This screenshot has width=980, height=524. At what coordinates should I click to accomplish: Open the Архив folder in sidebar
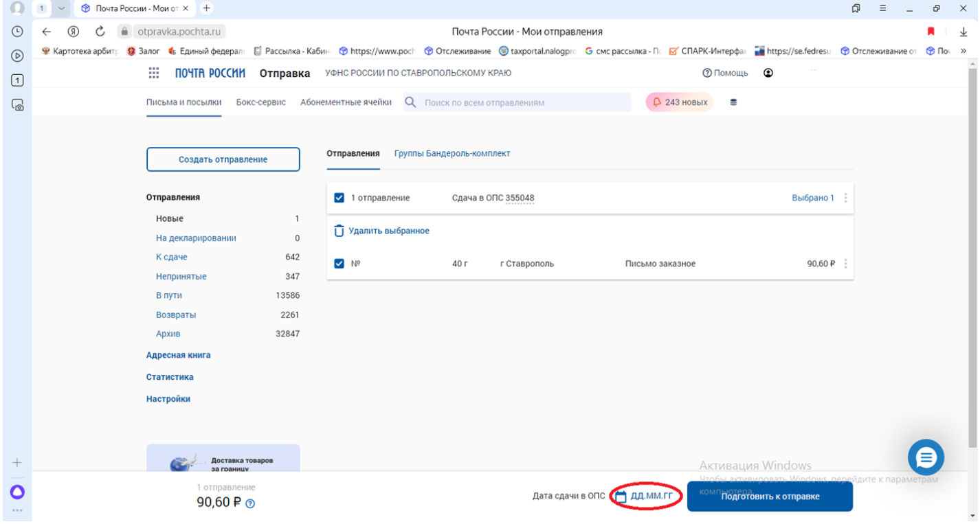tap(168, 334)
